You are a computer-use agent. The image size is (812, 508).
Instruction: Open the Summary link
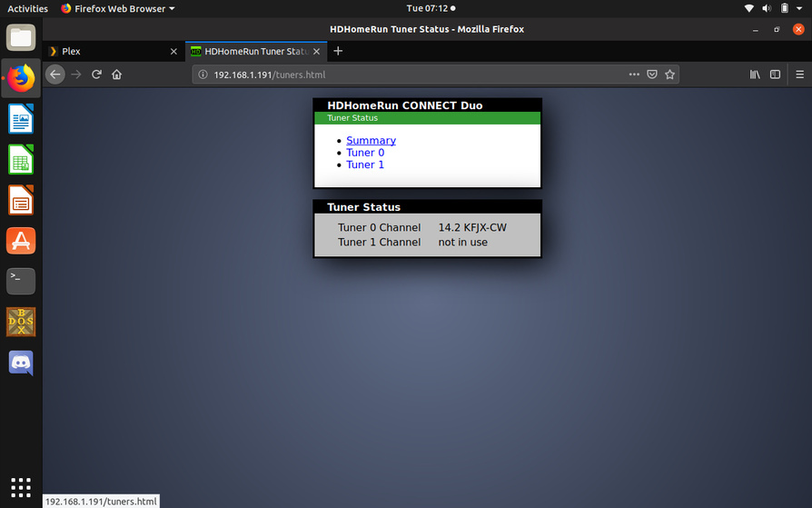371,141
